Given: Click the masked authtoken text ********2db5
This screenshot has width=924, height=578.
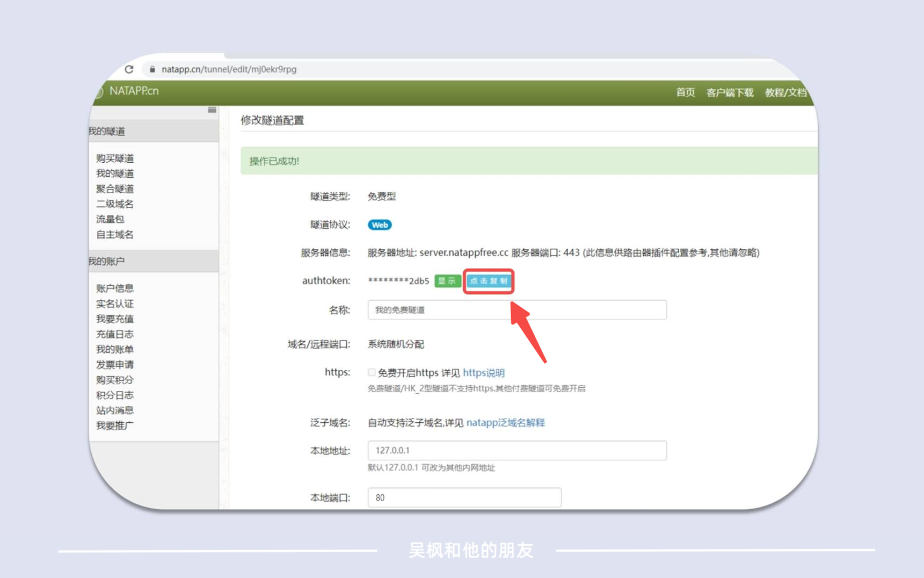Looking at the screenshot, I should [x=398, y=281].
